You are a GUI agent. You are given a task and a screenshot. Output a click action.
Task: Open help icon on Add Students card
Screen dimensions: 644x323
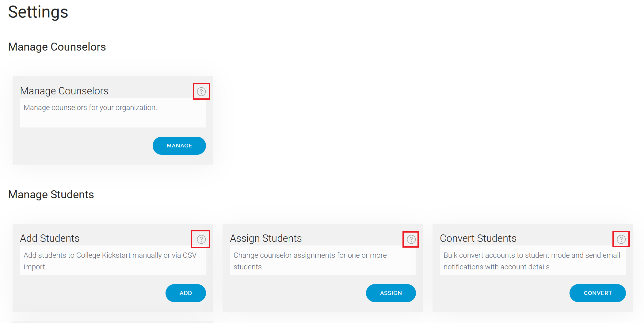[201, 239]
